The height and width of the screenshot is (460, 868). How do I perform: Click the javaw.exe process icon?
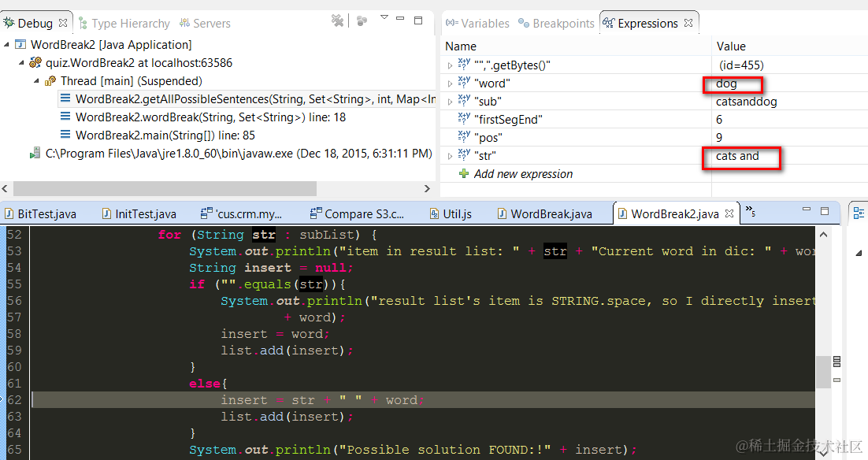click(x=35, y=154)
